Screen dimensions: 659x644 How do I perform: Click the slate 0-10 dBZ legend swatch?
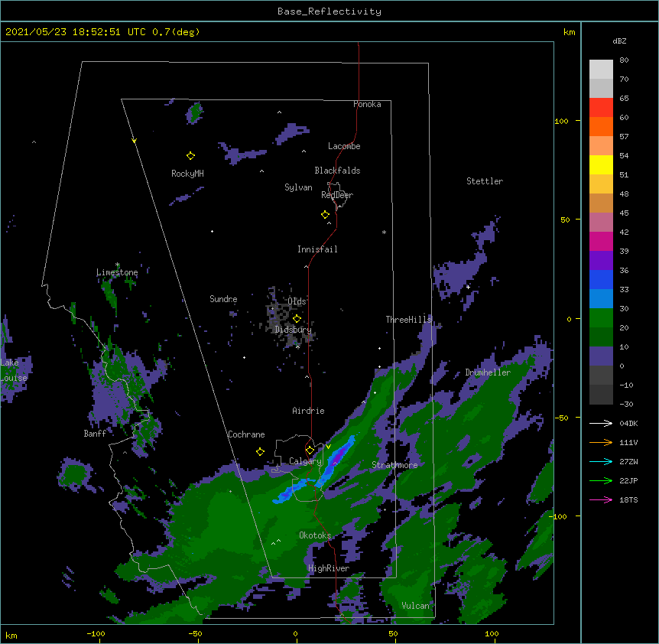(x=601, y=356)
